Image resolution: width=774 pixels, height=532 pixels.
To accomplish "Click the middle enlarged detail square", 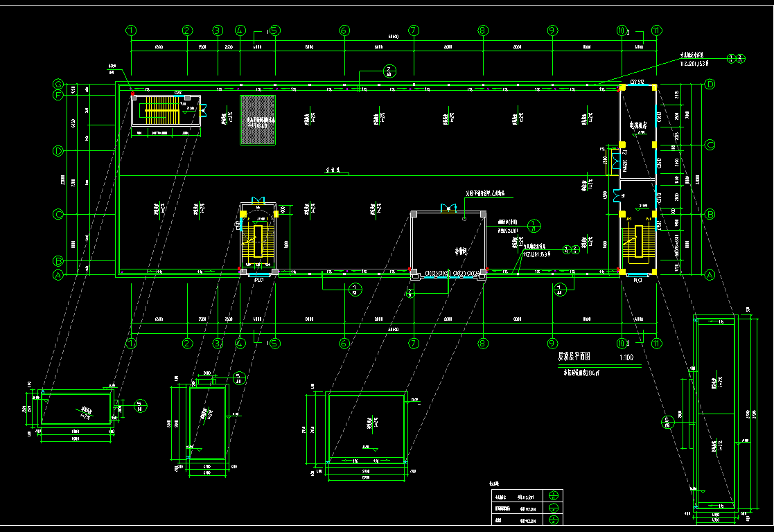I will [367, 427].
